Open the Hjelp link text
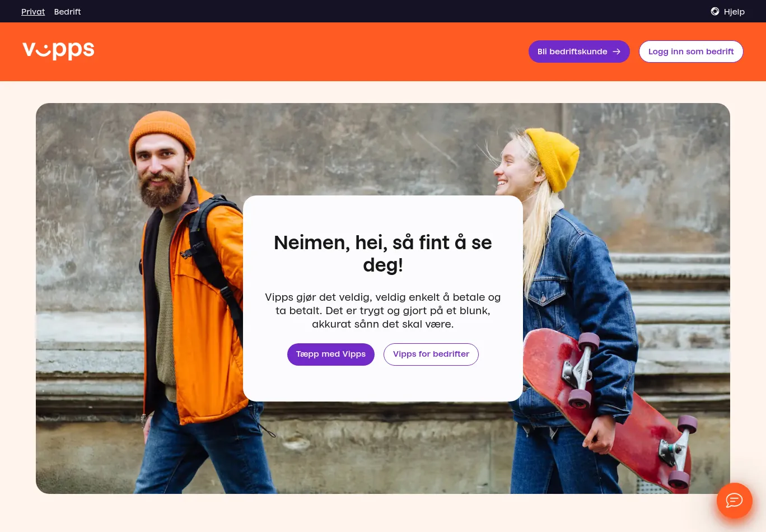The height and width of the screenshot is (532, 766). pyautogui.click(x=734, y=12)
